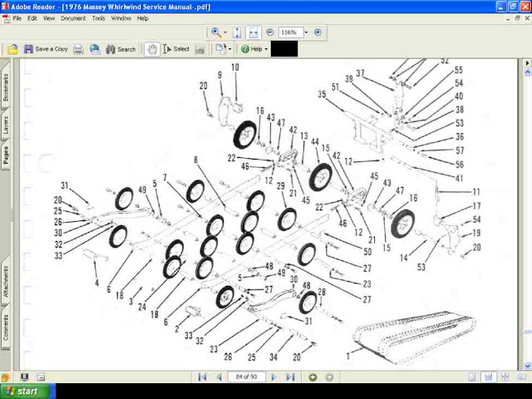This screenshot has height=399, width=532.
Task: Click the Print icon in toolbar
Action: click(x=78, y=49)
